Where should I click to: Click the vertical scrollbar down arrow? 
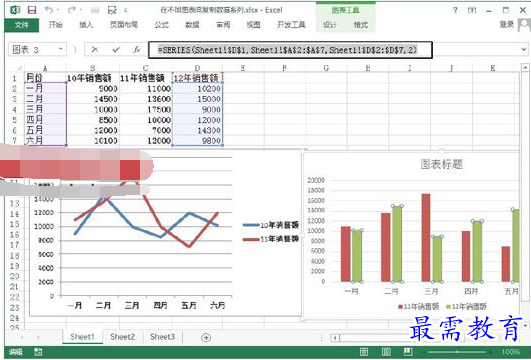(525, 326)
